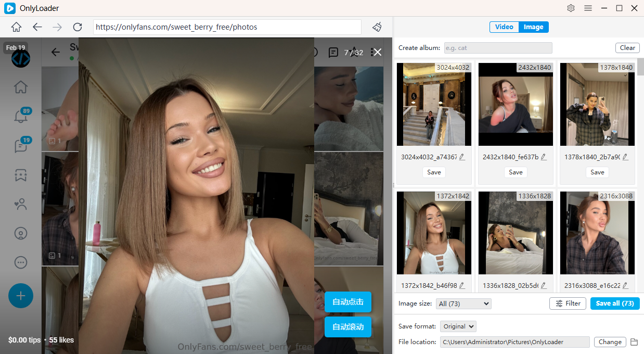Close the photo lightbox viewer
Viewport: 644px width, 354px height.
[378, 52]
